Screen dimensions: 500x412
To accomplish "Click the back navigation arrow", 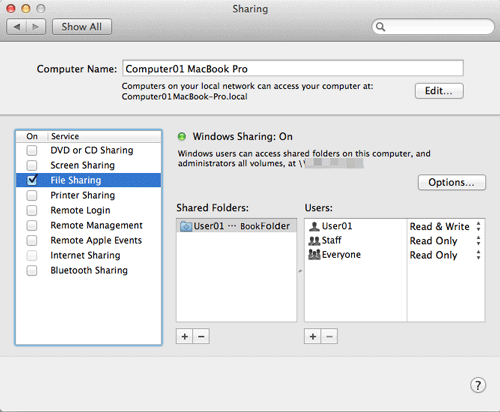I will 16,27.
